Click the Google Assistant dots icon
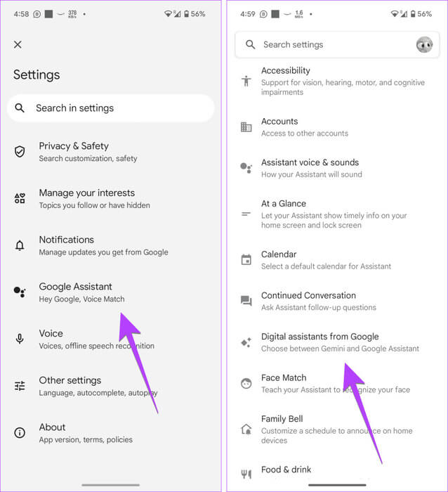The image size is (448, 492). pyautogui.click(x=20, y=292)
